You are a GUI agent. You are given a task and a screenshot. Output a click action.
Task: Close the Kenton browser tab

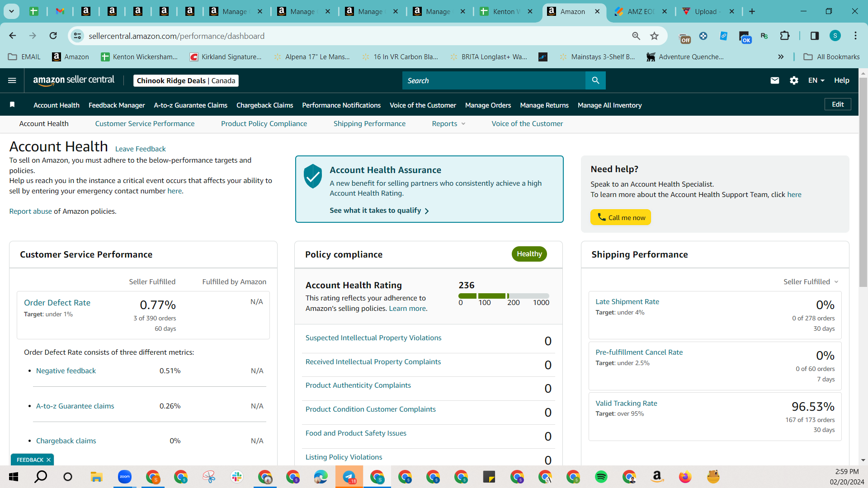(530, 11)
